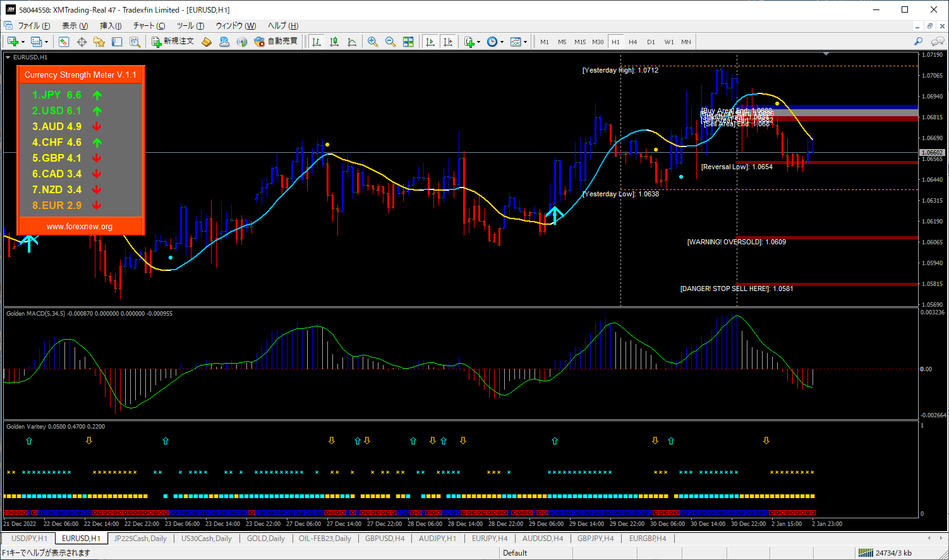Open the Terminal panel icon
The image size is (949, 560).
(x=117, y=42)
